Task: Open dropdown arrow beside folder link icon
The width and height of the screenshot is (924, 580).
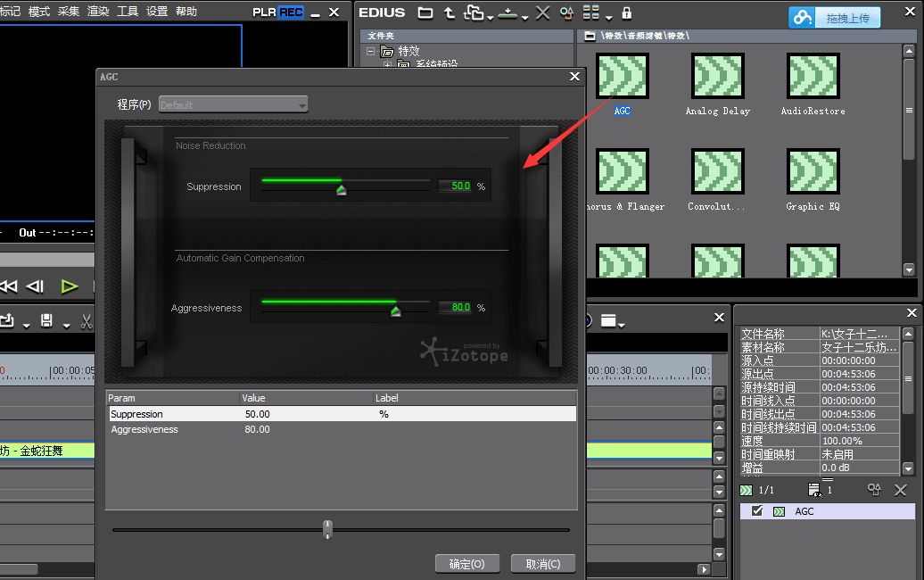Action: (491, 18)
